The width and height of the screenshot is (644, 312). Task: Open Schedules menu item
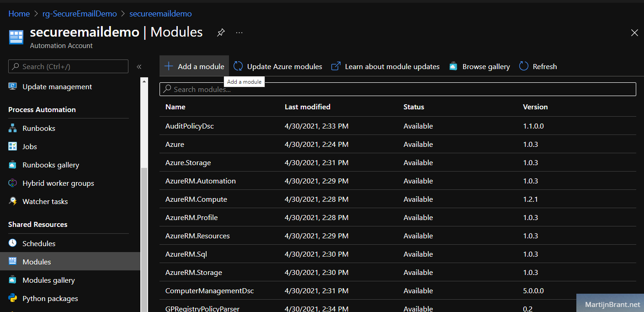tap(70, 243)
